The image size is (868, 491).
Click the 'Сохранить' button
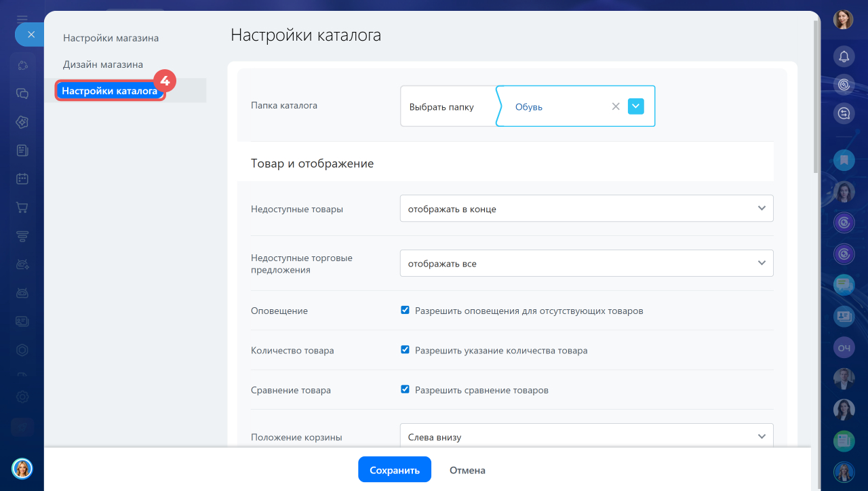[x=395, y=469]
